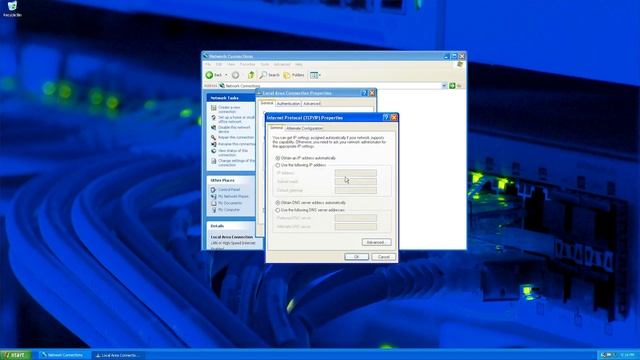Collapse the Network Tasks panel header
640x360 pixels.
(231, 98)
